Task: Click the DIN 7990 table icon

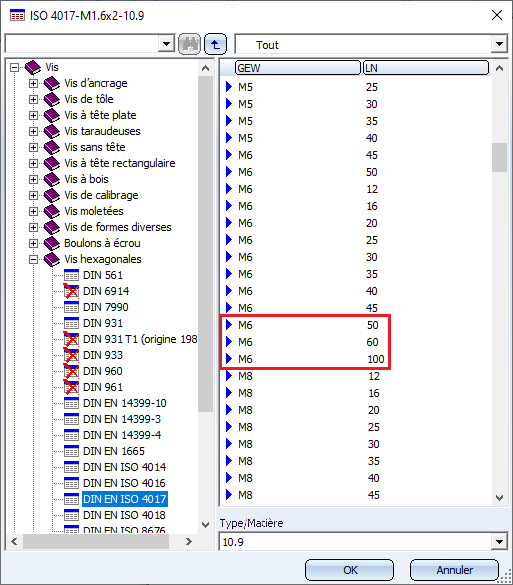Action: 71,307
